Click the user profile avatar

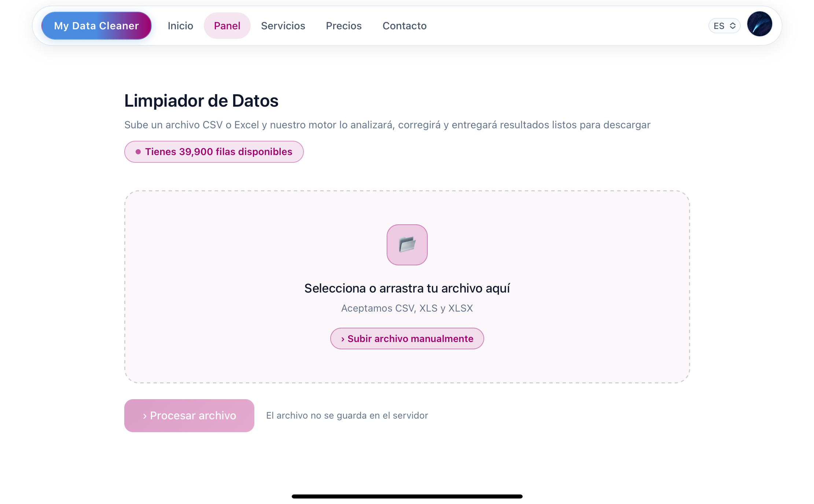click(760, 24)
